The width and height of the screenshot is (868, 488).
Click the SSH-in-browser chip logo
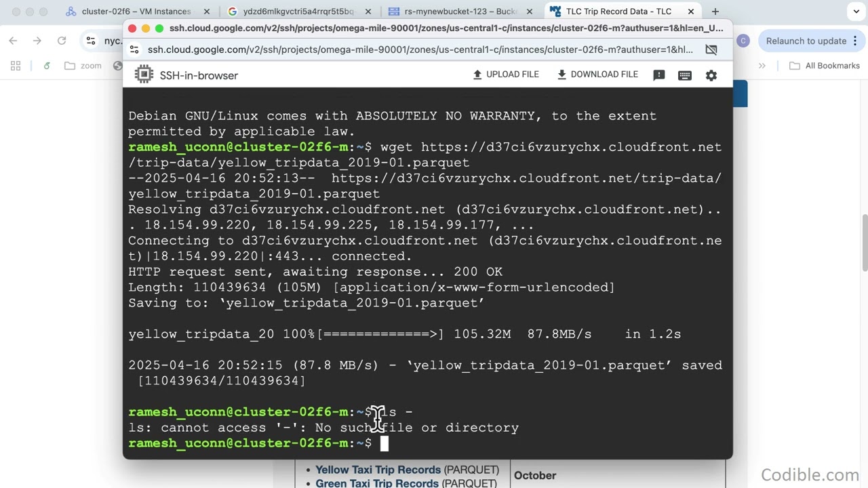pyautogui.click(x=144, y=75)
